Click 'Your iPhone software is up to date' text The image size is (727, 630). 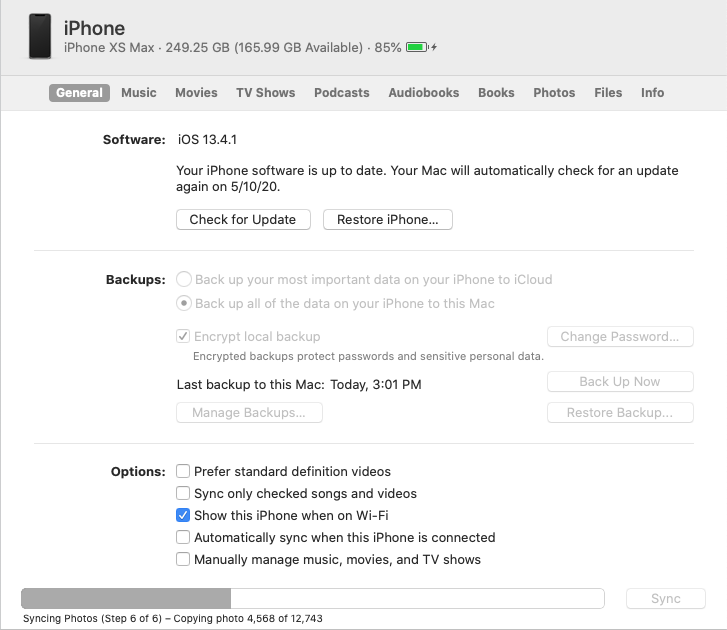(x=427, y=178)
